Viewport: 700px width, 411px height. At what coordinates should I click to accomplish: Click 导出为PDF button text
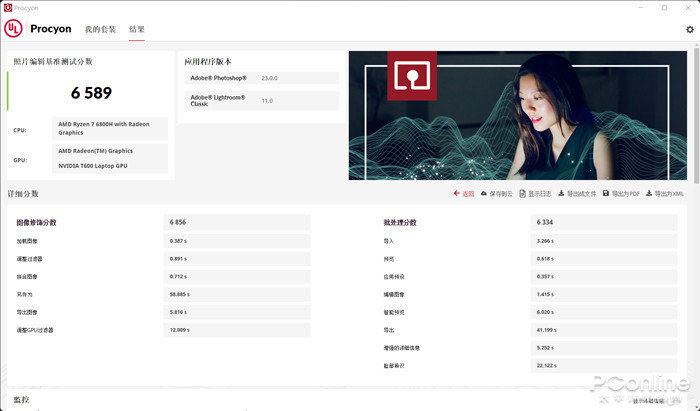(625, 194)
